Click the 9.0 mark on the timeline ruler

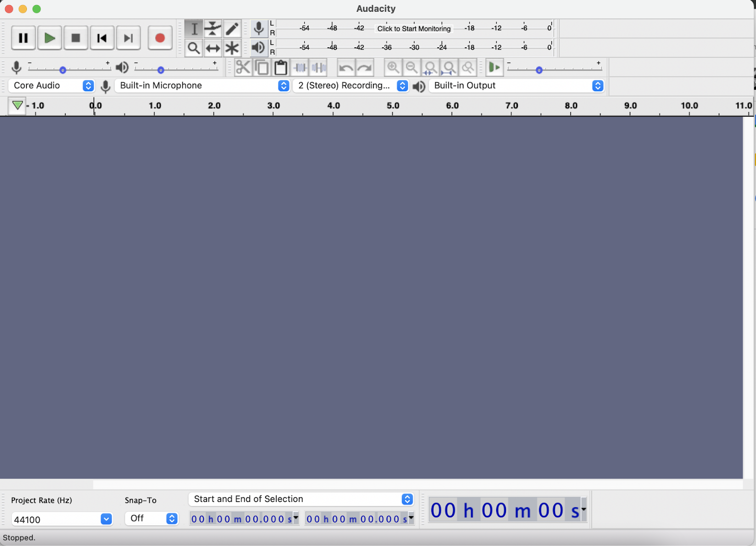[631, 106]
